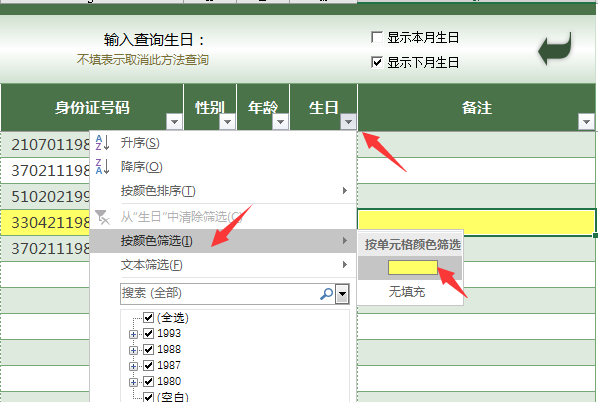Click the search magnifier icon

point(326,294)
